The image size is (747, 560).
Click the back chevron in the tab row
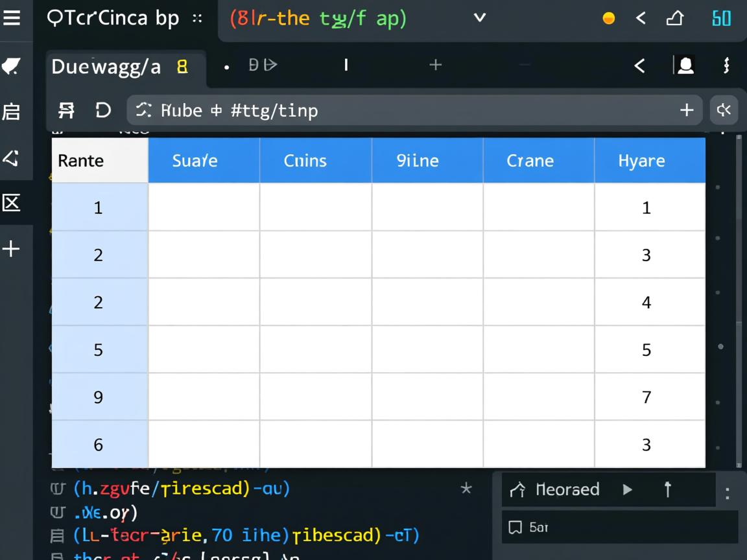[x=639, y=65]
